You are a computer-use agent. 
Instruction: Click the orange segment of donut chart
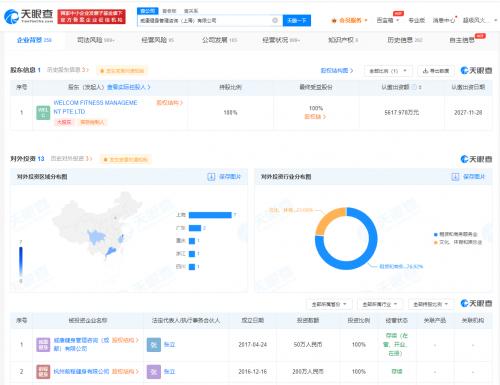(x=328, y=220)
